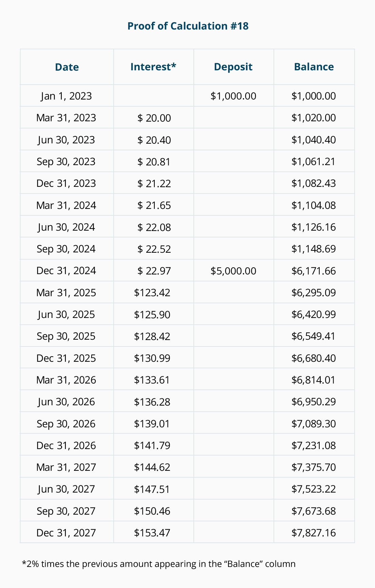Select the Balance column header
This screenshot has height=588, width=375.
tap(314, 67)
